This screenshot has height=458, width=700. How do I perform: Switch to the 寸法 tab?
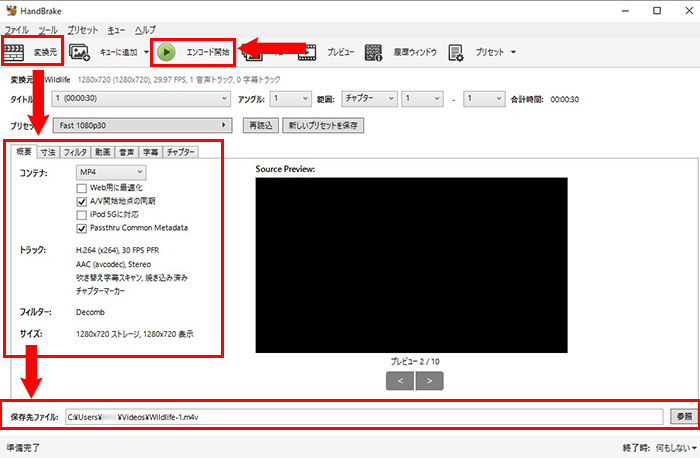pos(48,153)
